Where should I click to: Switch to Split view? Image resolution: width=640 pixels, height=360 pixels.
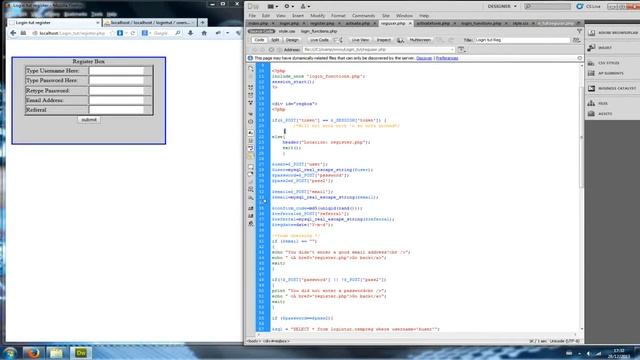coord(276,40)
